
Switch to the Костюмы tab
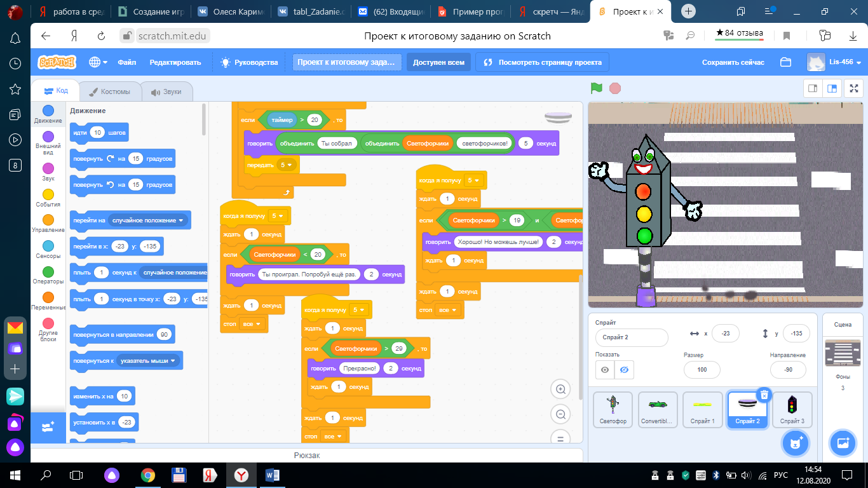point(110,91)
